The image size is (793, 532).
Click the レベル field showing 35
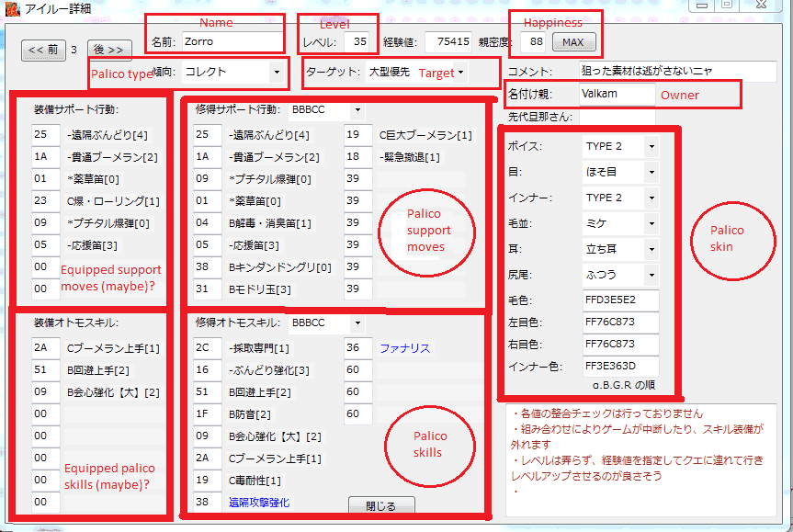357,42
